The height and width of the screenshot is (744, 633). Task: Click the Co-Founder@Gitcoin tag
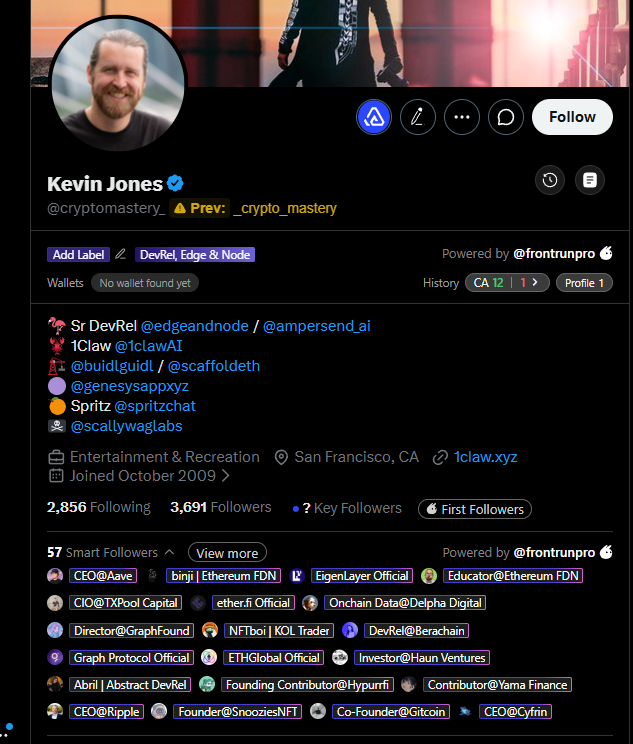pos(391,712)
